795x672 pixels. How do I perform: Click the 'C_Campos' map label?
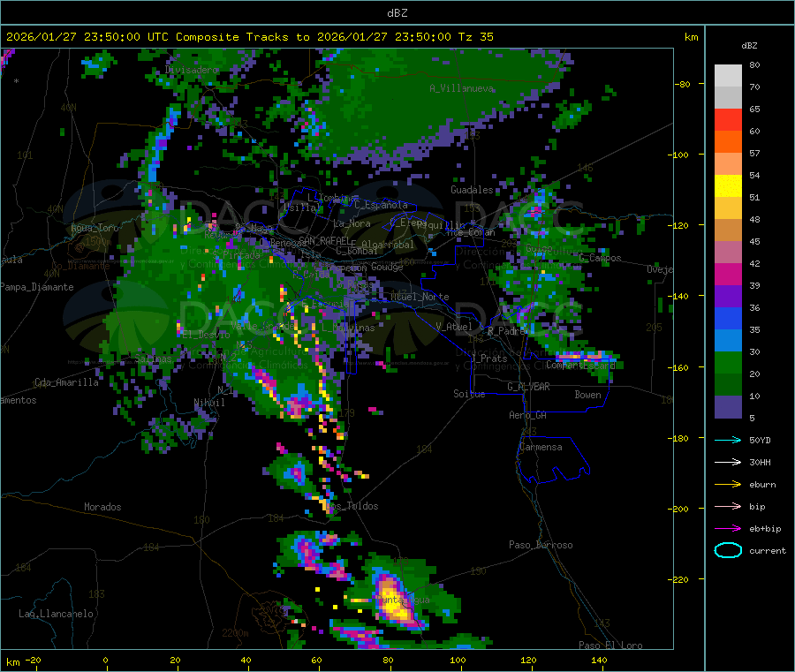[600, 258]
